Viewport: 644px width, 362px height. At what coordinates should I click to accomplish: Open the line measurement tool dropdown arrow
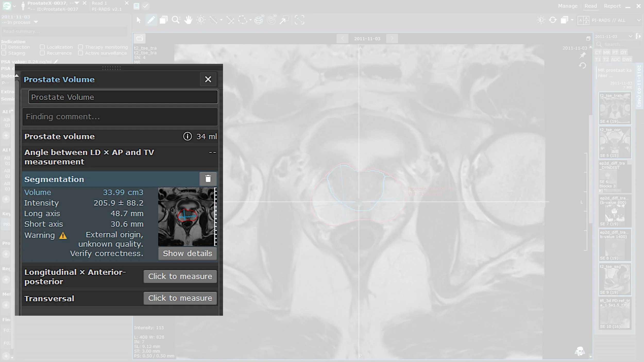(221, 20)
